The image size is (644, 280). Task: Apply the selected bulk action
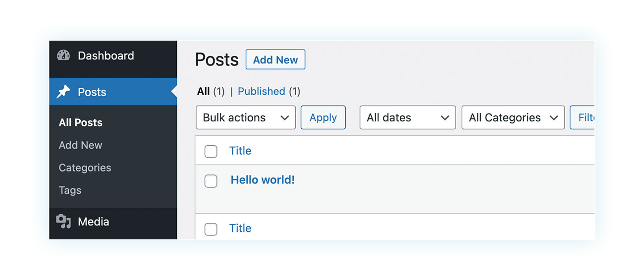pos(323,117)
